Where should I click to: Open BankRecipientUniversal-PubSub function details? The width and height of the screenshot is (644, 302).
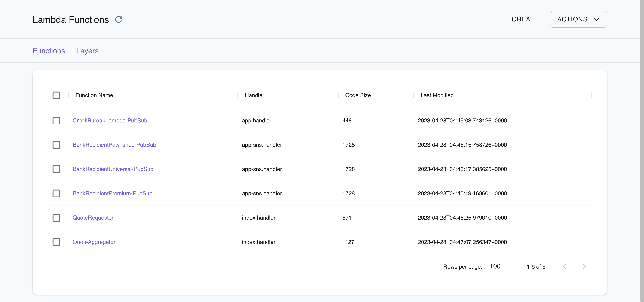(113, 169)
